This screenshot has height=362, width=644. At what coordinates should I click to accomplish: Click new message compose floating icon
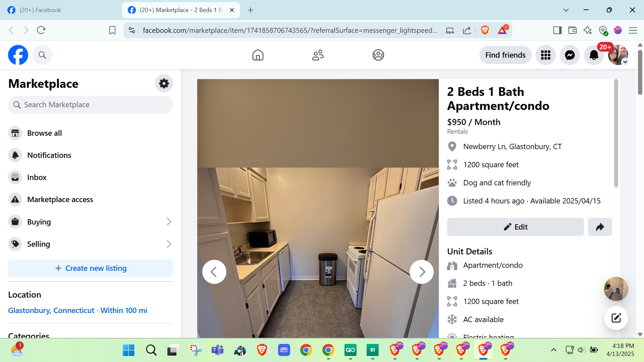tap(616, 318)
